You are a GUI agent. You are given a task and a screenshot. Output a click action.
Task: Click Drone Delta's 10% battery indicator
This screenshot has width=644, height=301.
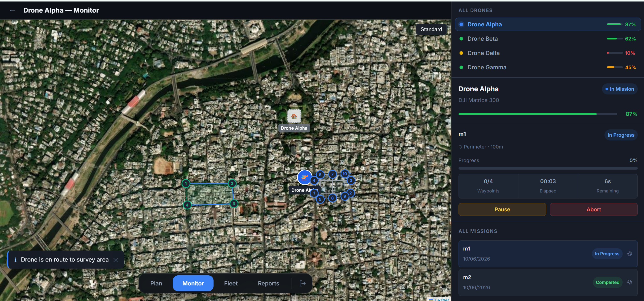point(621,53)
